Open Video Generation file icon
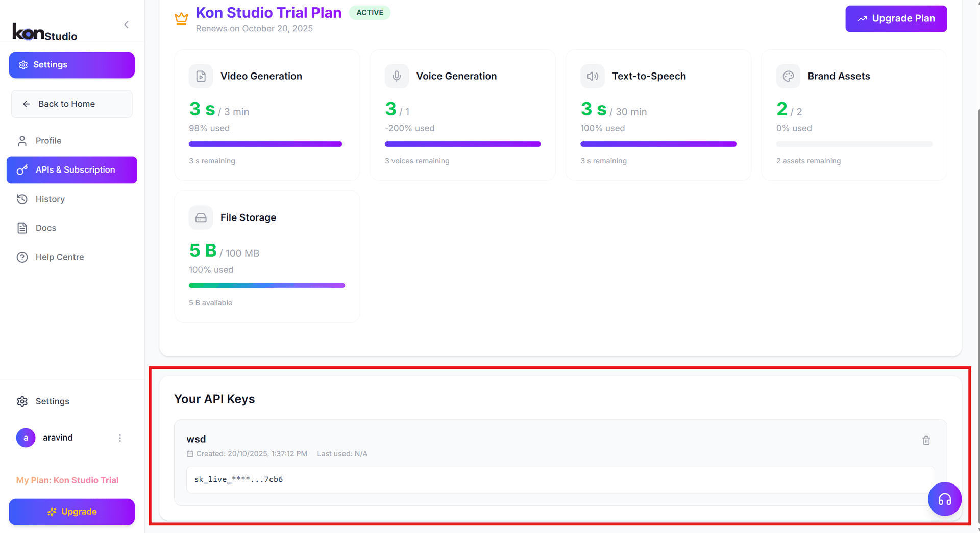The width and height of the screenshot is (980, 533). 201,76
